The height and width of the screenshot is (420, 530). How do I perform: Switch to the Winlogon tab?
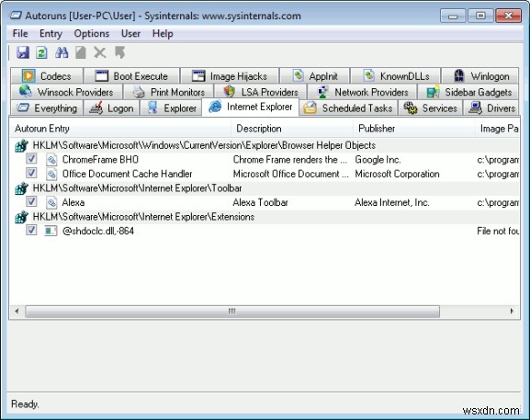pos(480,75)
